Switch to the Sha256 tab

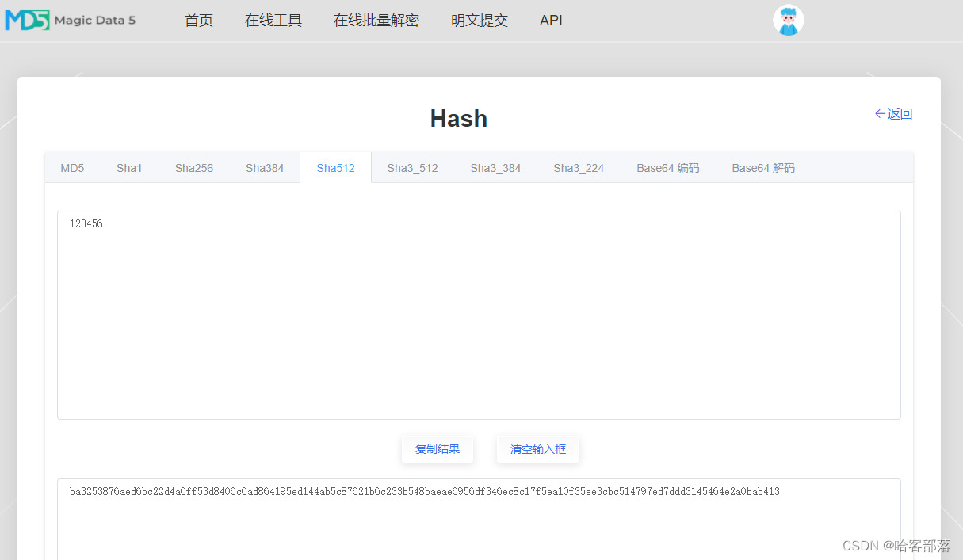(194, 168)
